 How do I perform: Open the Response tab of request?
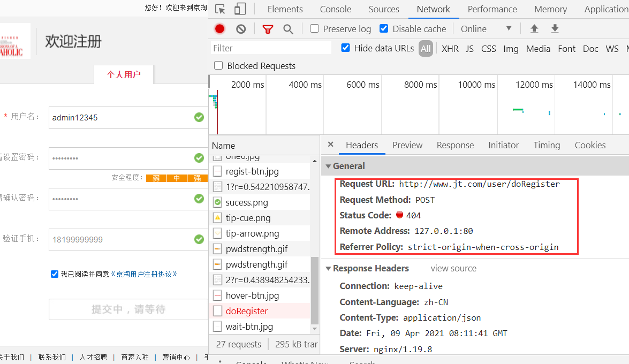[456, 145]
